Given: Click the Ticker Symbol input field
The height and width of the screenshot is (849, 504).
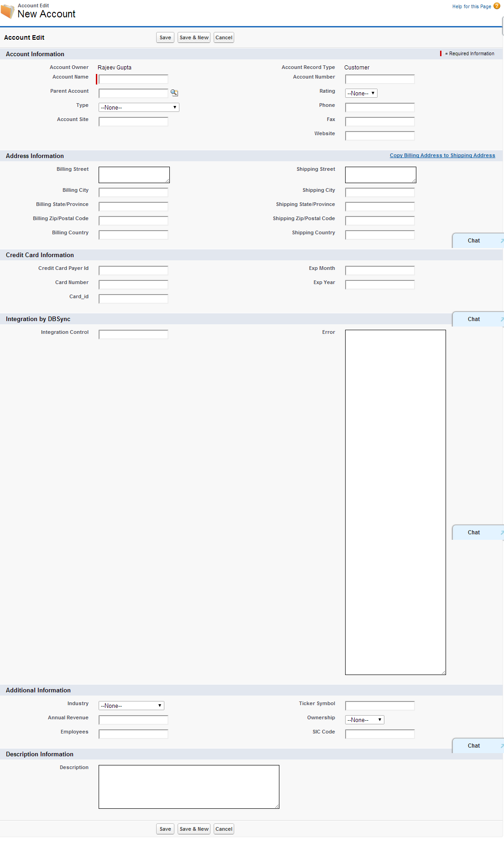Looking at the screenshot, I should pyautogui.click(x=379, y=706).
